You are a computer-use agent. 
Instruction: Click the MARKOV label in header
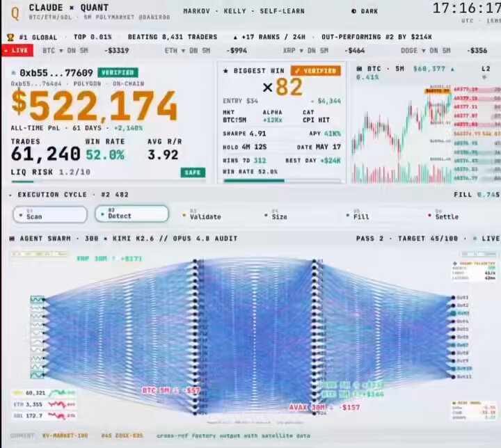click(x=196, y=11)
